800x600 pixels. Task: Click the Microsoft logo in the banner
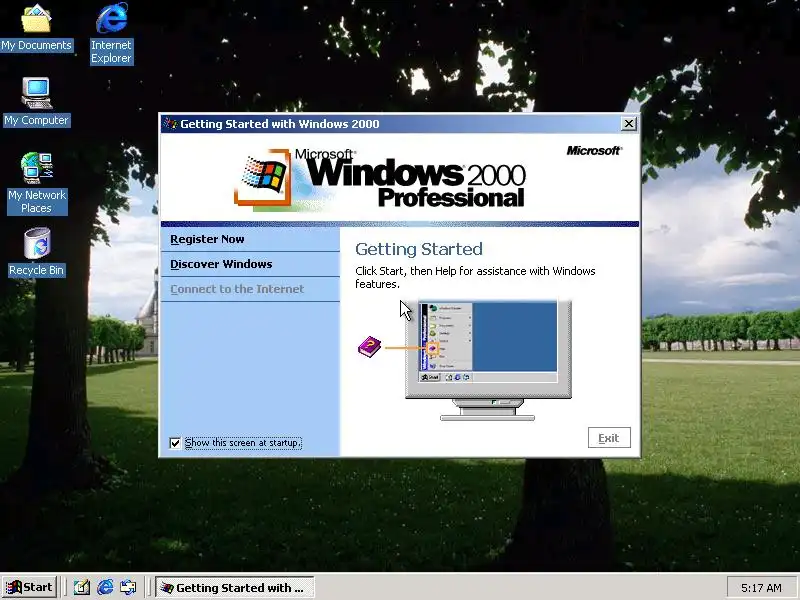pos(594,151)
